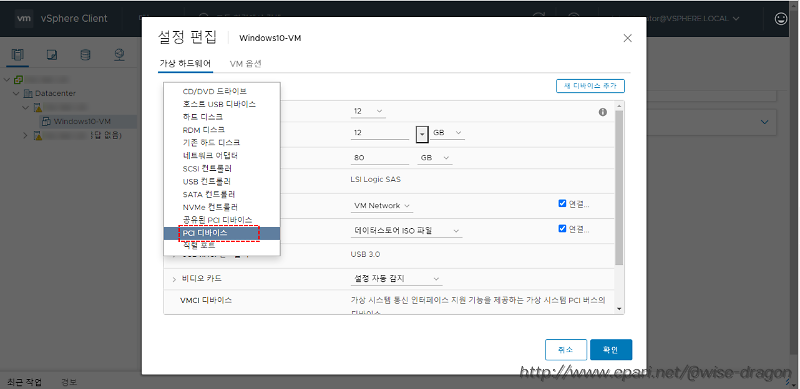Select SCSI 컨트롤러 from device menu

coord(221,168)
